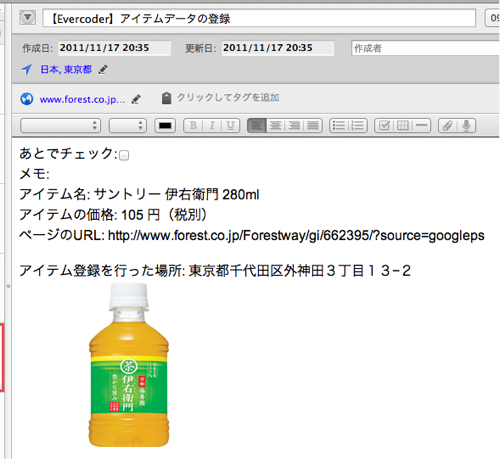Toggle bold formatting
The image size is (500, 459).
coord(193,126)
